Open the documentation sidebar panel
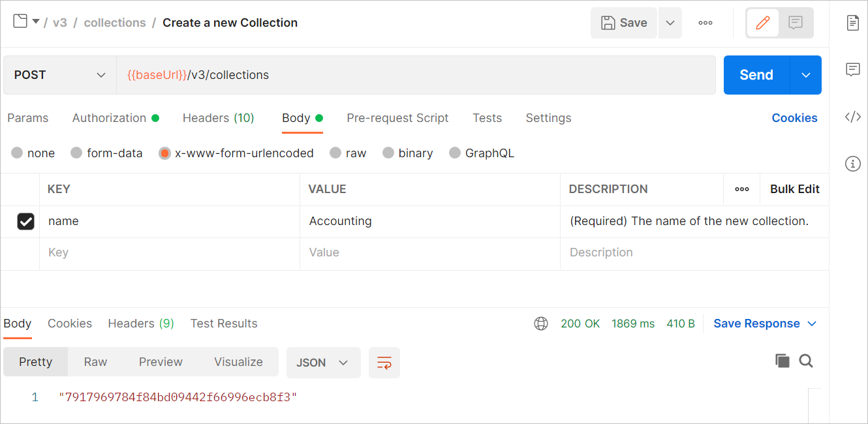868x424 pixels. (x=853, y=23)
